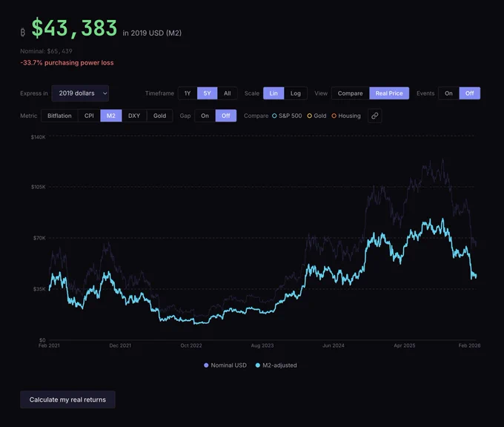Click the Jun 2024 axis label

click(334, 345)
